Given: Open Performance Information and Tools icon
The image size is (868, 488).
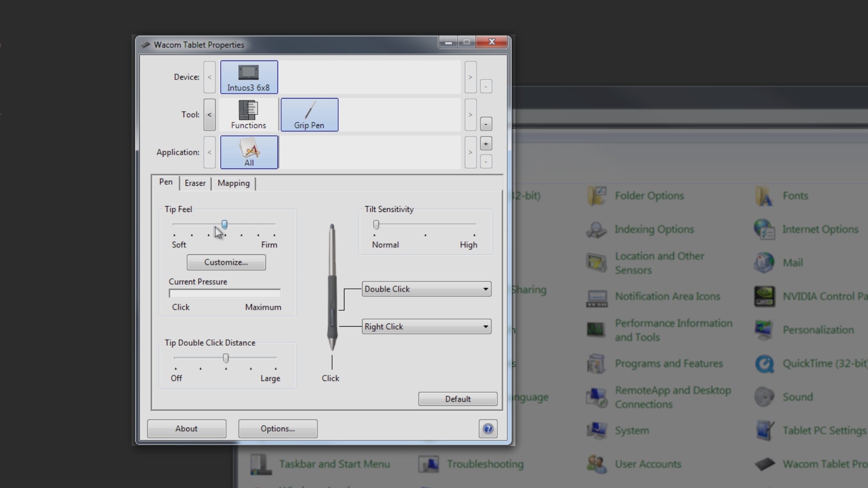Looking at the screenshot, I should point(597,330).
